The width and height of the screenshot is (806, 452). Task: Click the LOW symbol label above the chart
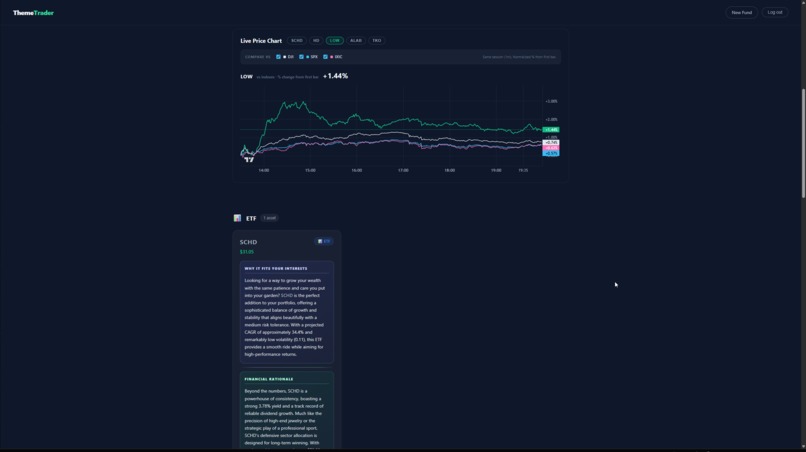tap(246, 77)
